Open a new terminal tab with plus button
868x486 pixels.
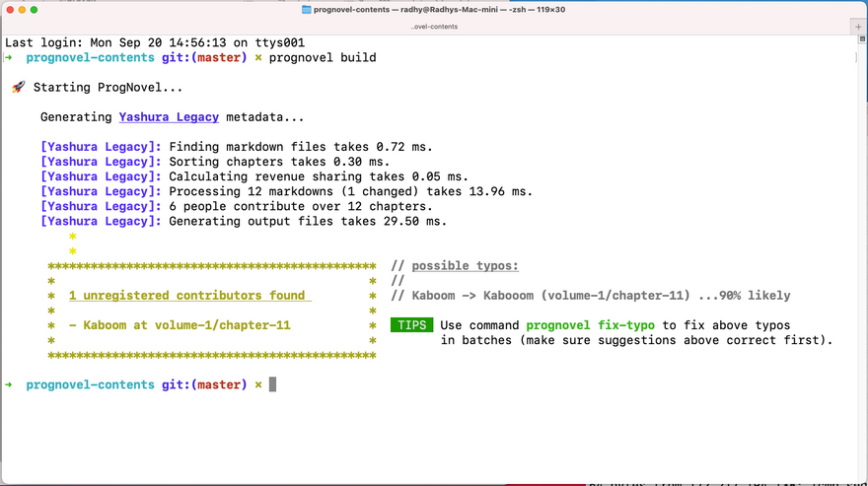coord(857,27)
